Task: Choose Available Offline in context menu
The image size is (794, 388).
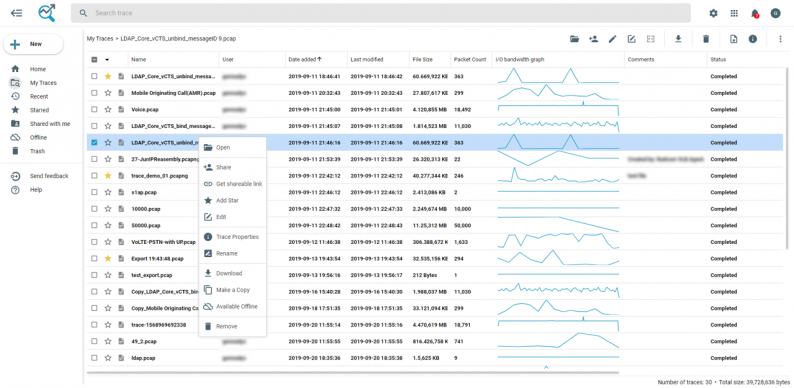Action: (x=232, y=306)
